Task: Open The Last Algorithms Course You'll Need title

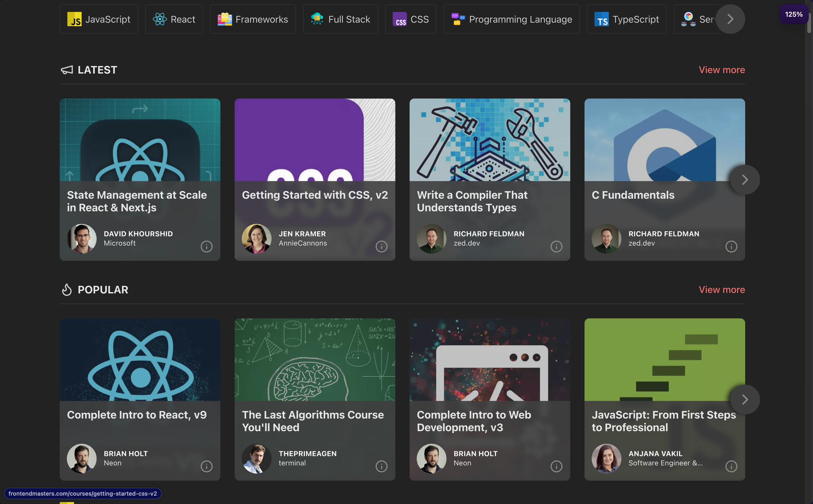Action: coord(313,421)
